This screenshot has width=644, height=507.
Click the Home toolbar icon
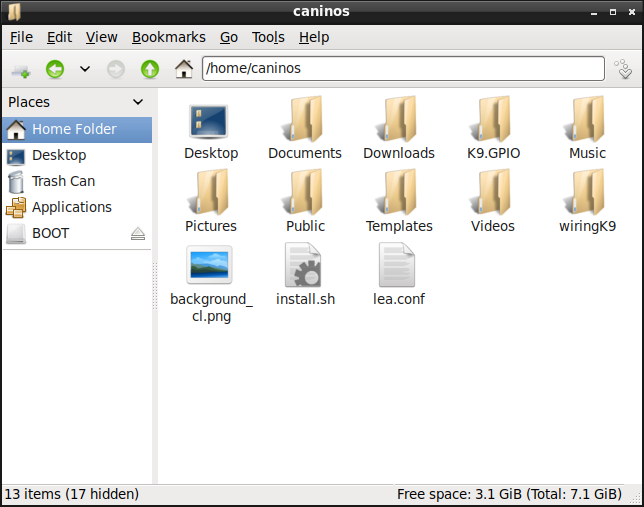click(x=184, y=69)
